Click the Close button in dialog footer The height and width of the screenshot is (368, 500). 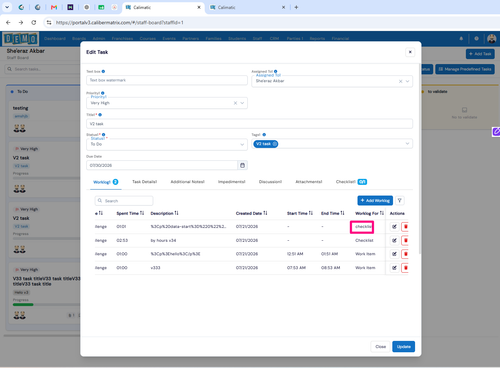[380, 347]
